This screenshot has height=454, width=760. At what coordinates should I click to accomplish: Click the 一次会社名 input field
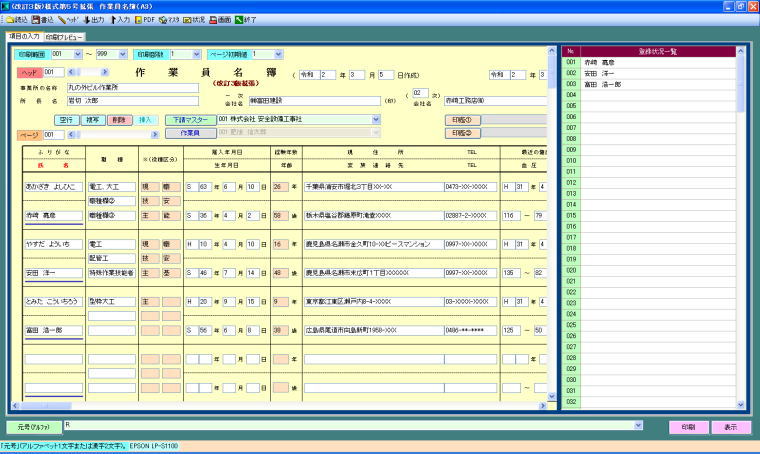pyautogui.click(x=315, y=101)
